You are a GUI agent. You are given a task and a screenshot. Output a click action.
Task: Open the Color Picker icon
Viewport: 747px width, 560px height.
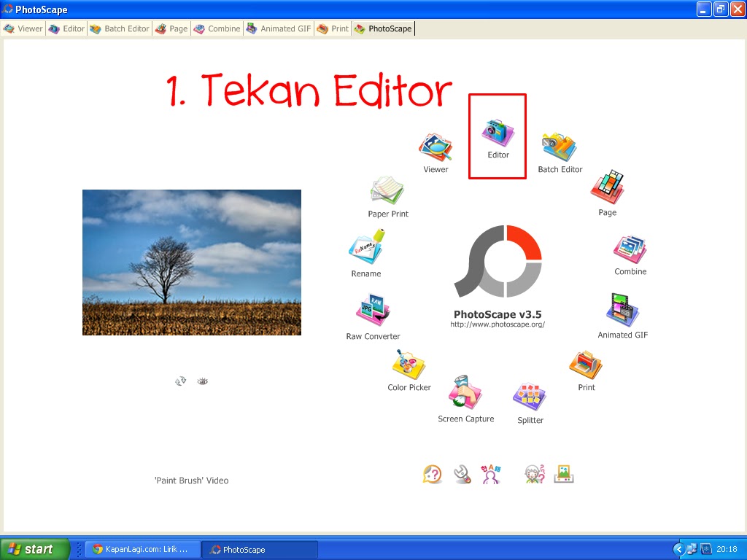pos(409,365)
